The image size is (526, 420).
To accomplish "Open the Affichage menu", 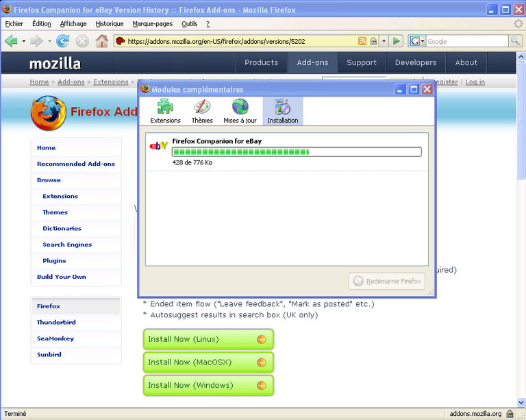I will coord(73,24).
